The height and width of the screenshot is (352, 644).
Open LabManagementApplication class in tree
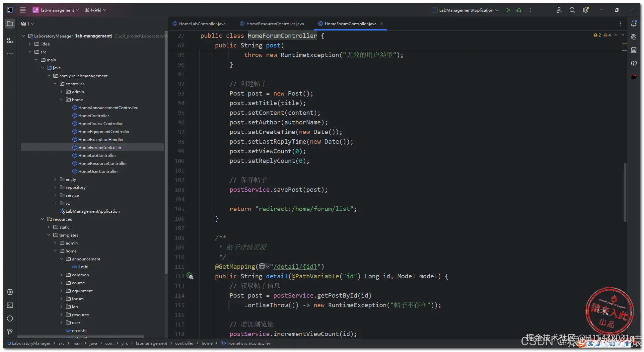click(93, 211)
